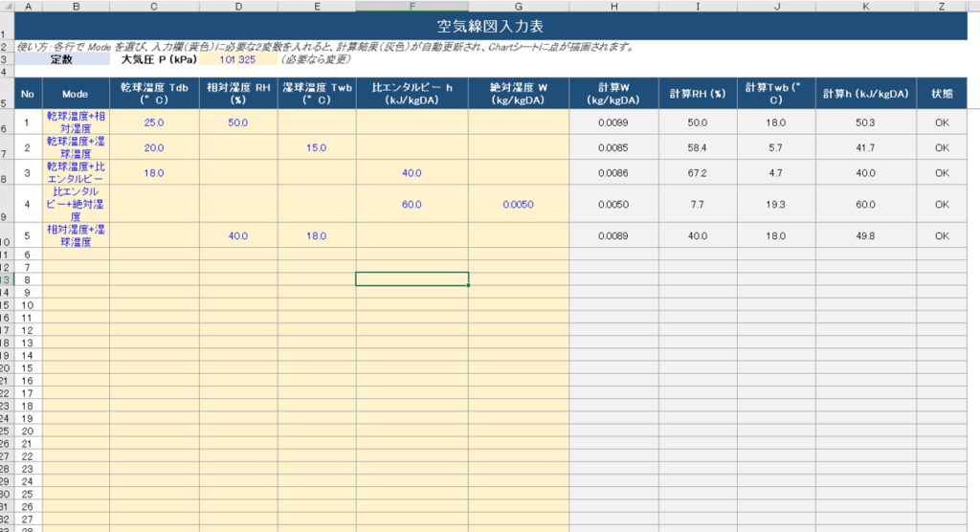The width and height of the screenshot is (980, 532).
Task: Open Mode cell 比エンタルピー+絶対湿度 in row No 4
Action: [76, 205]
